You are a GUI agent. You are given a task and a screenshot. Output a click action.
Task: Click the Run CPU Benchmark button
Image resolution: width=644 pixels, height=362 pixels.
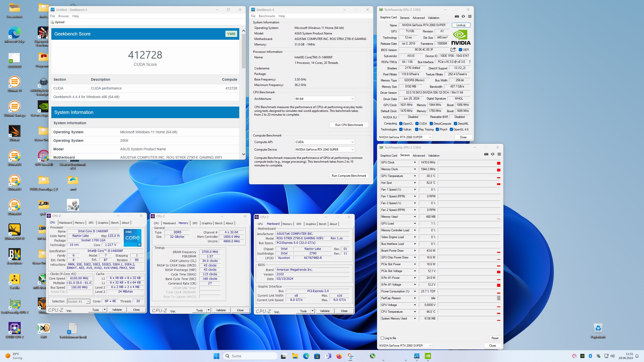click(349, 125)
